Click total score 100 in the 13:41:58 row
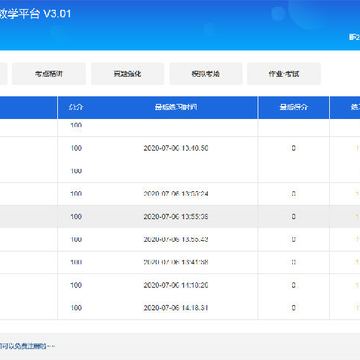Image resolution: width=360 pixels, height=360 pixels. [76, 262]
